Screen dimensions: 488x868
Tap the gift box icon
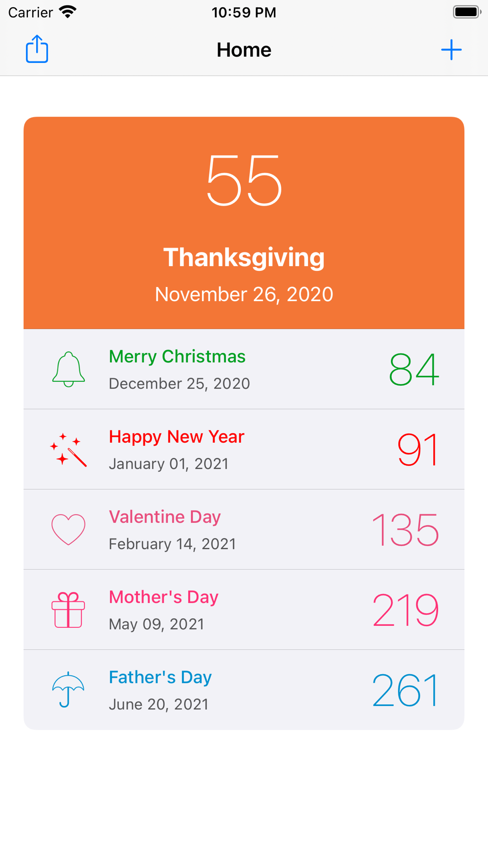[x=68, y=610]
